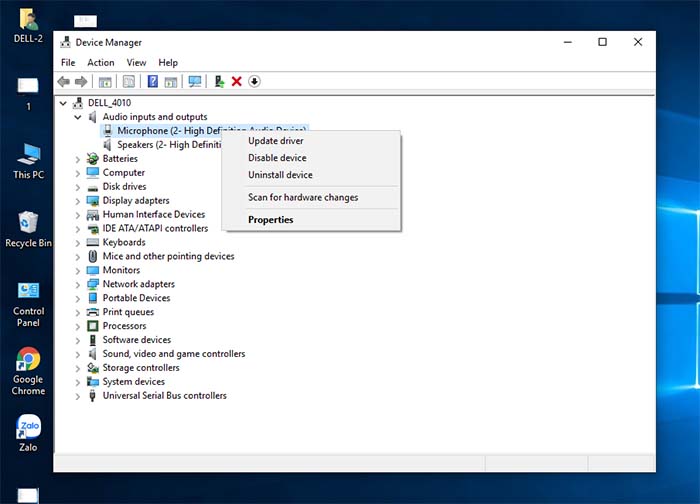This screenshot has width=700, height=504.
Task: Expand the Print queues category
Action: tap(78, 312)
